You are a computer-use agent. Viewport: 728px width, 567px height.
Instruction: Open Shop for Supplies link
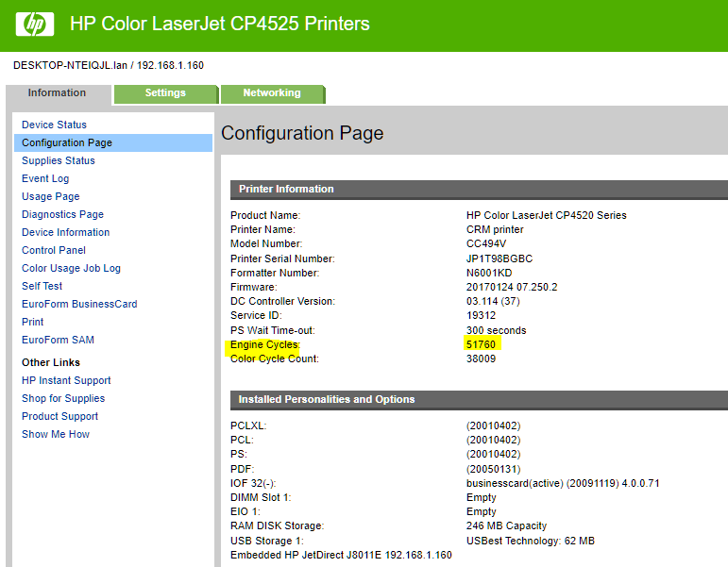[63, 398]
